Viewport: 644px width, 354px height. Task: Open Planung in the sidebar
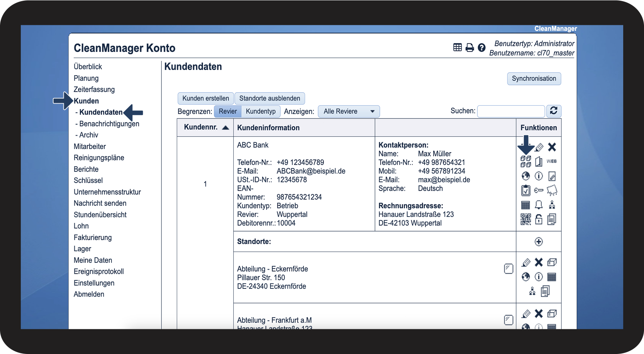(x=86, y=78)
